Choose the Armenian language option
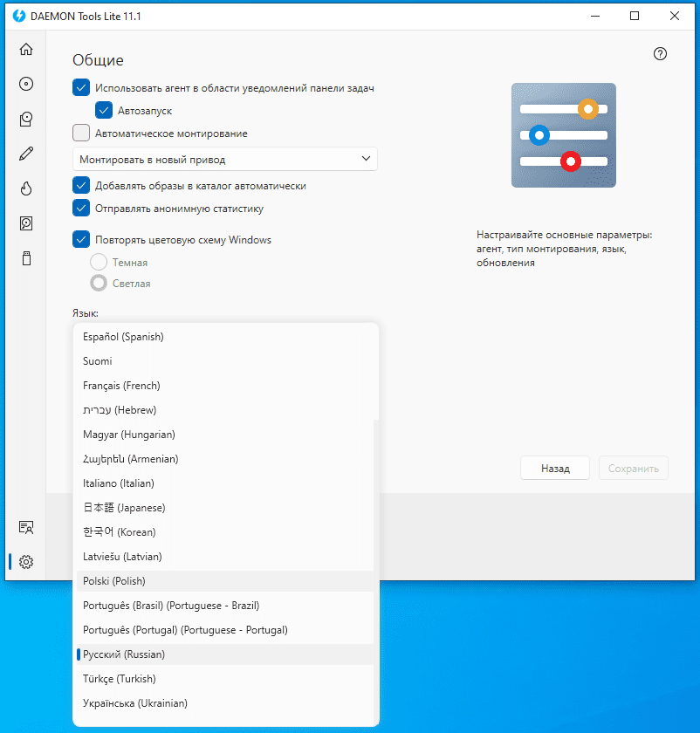The width and height of the screenshot is (700, 733). (225, 459)
